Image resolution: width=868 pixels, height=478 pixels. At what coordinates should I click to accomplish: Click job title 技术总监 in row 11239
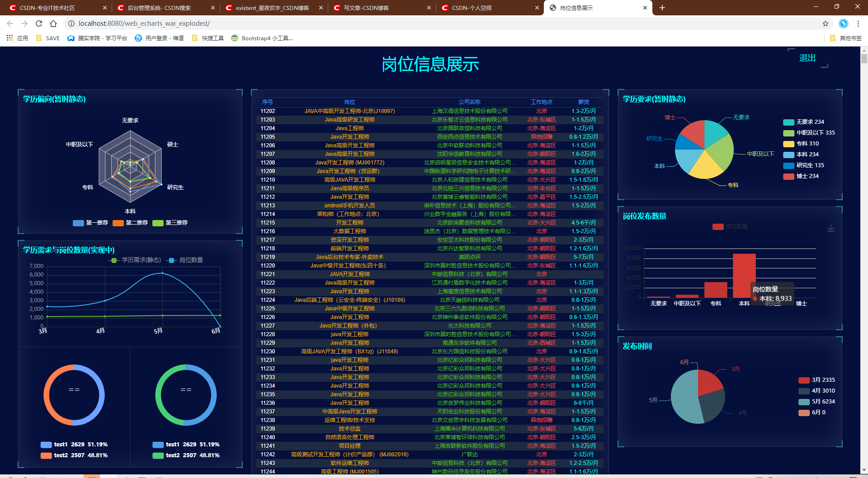tap(349, 429)
